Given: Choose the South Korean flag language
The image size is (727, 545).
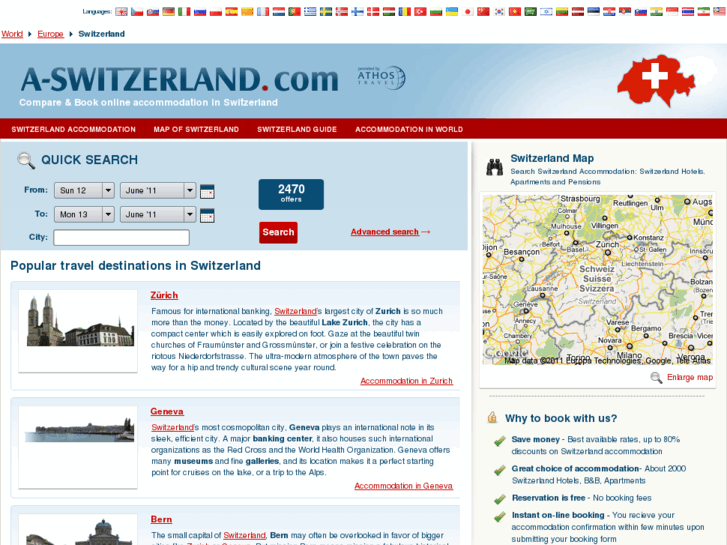Looking at the screenshot, I should click(499, 12).
